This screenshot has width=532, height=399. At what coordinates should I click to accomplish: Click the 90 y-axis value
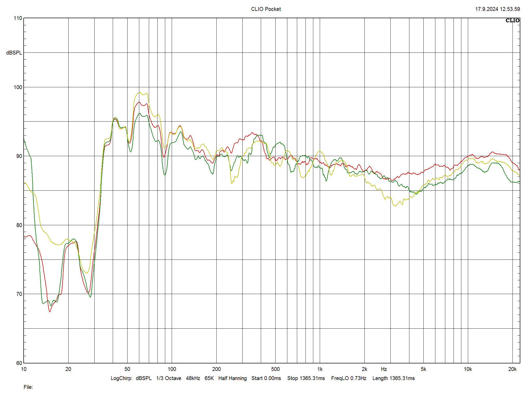19,156
